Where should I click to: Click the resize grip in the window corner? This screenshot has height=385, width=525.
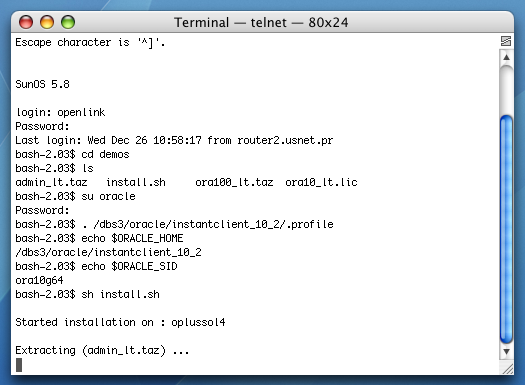pos(507,368)
